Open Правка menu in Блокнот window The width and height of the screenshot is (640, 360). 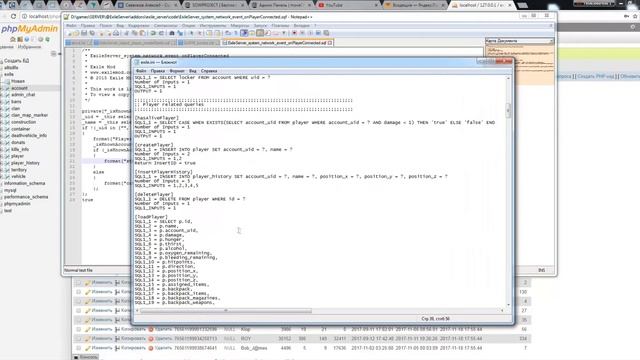[x=158, y=71]
